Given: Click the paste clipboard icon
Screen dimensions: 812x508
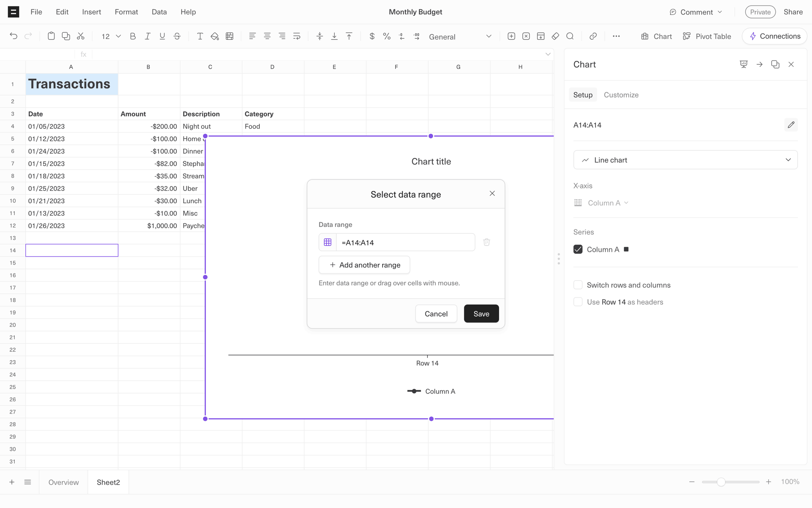Looking at the screenshot, I should coord(51,36).
